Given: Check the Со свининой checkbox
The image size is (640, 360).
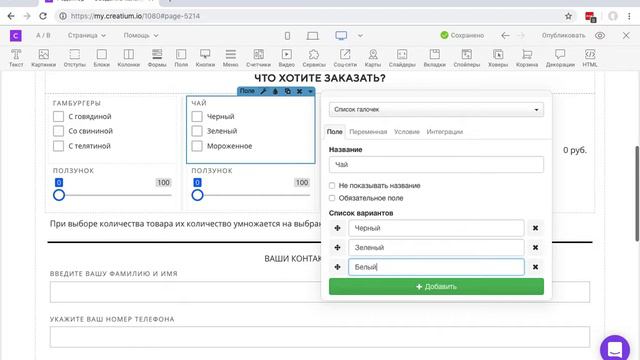Looking at the screenshot, I should pyautogui.click(x=58, y=131).
